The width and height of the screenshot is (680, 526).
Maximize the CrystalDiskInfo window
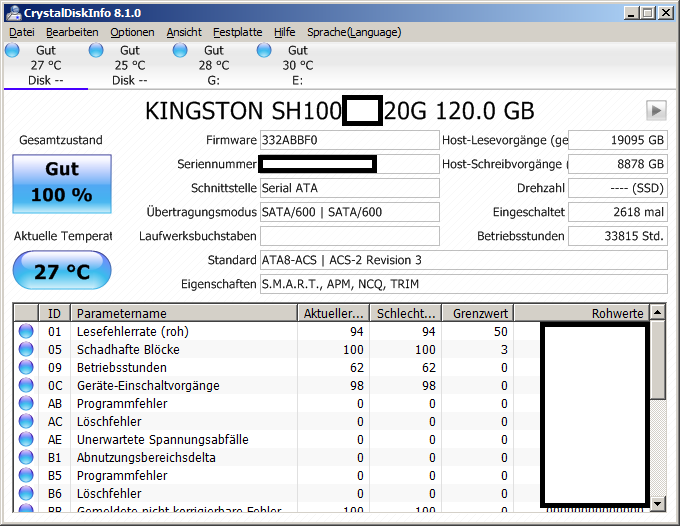(x=648, y=13)
